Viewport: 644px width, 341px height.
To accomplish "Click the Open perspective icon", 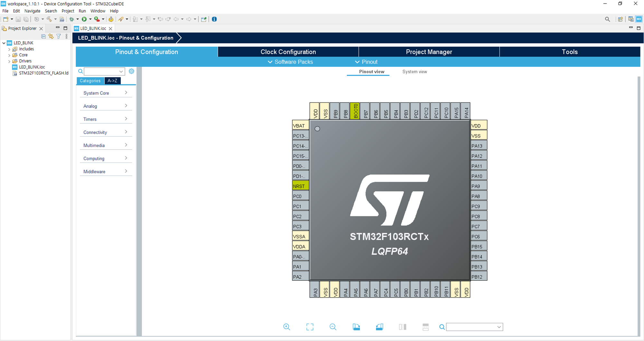I will [620, 19].
